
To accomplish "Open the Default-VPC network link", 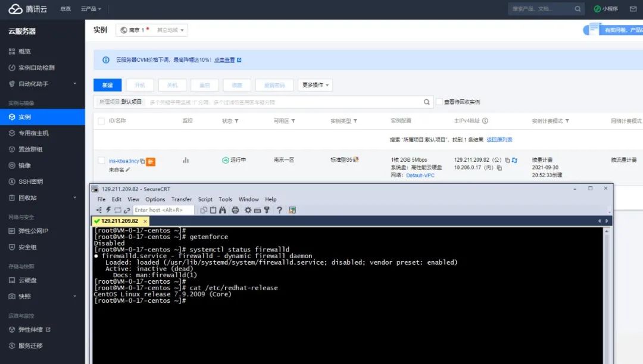I will pyautogui.click(x=420, y=175).
